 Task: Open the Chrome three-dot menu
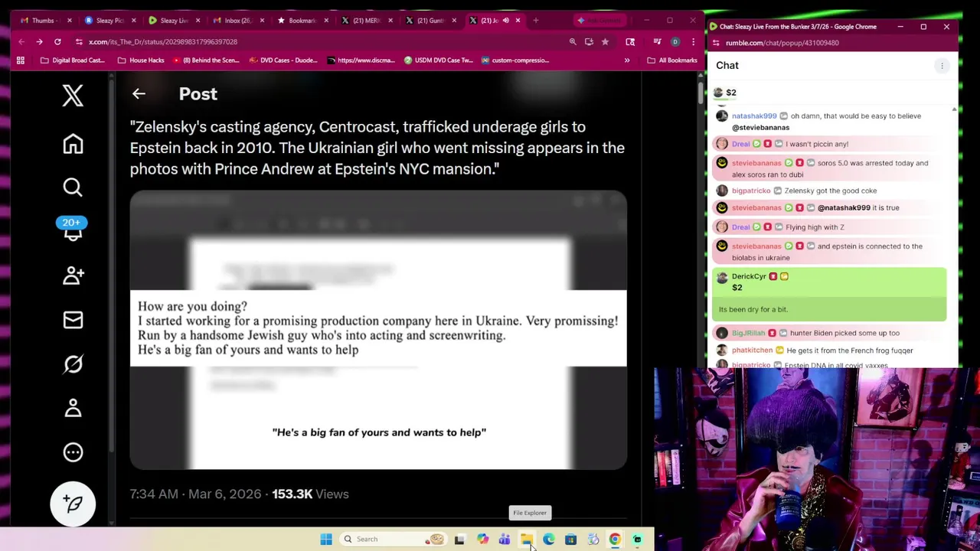(693, 42)
